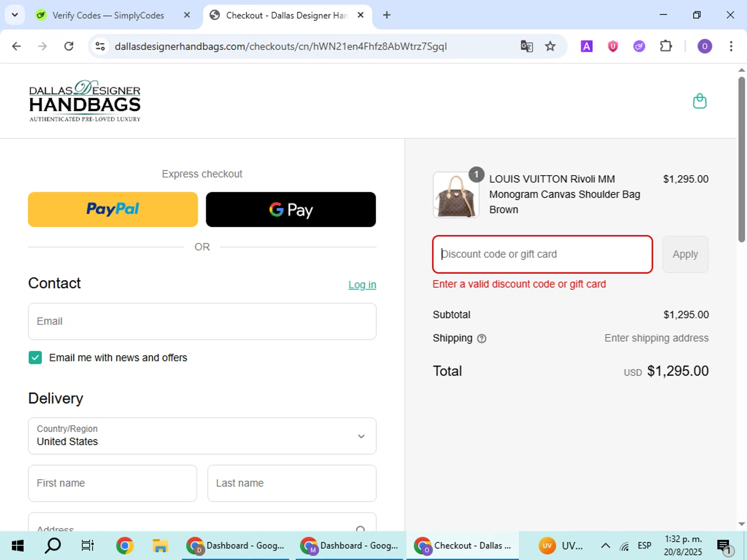Click the browser address bar URL

[281, 46]
